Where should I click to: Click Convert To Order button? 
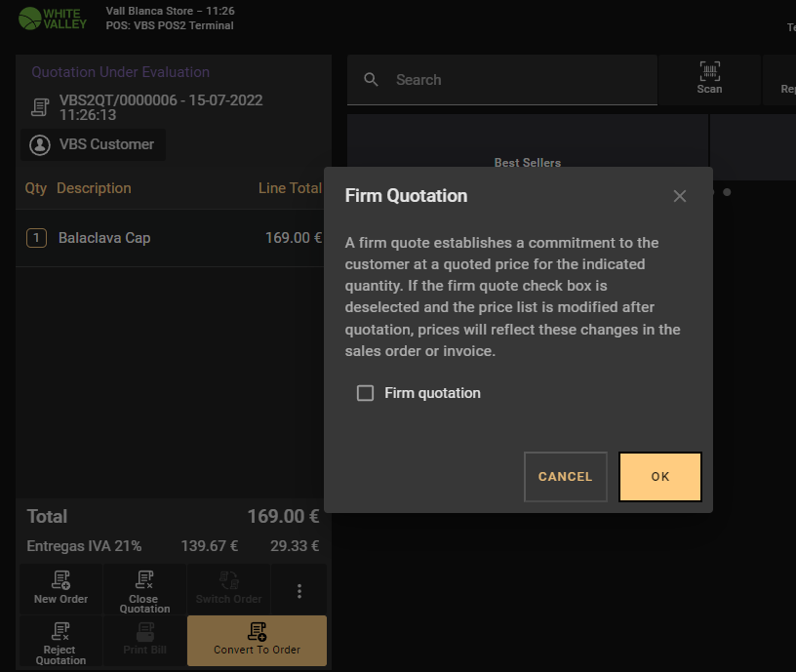(x=257, y=640)
